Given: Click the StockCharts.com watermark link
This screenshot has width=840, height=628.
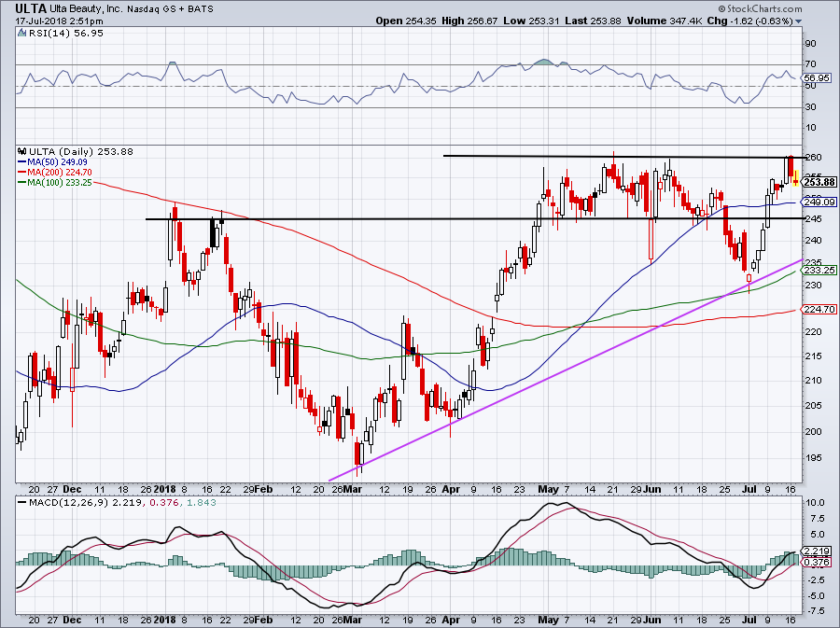Looking at the screenshot, I should point(760,8).
